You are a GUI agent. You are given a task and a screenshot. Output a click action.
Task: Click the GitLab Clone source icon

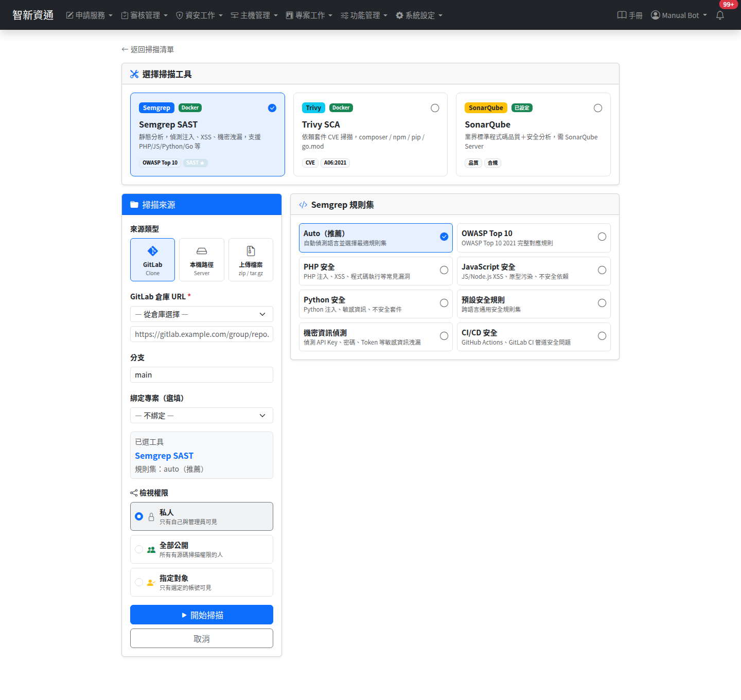pos(153,251)
